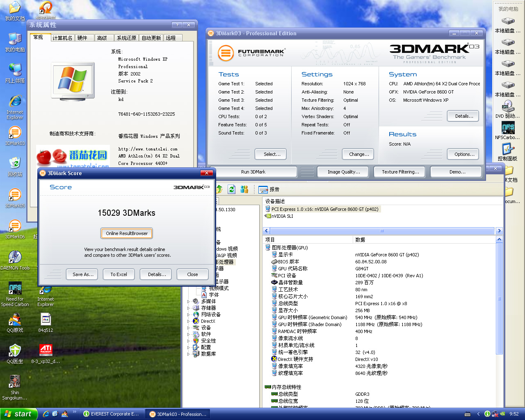Screen dimensions: 525x420
Task: Expand the 多媒体 tree node
Action: pos(189,301)
